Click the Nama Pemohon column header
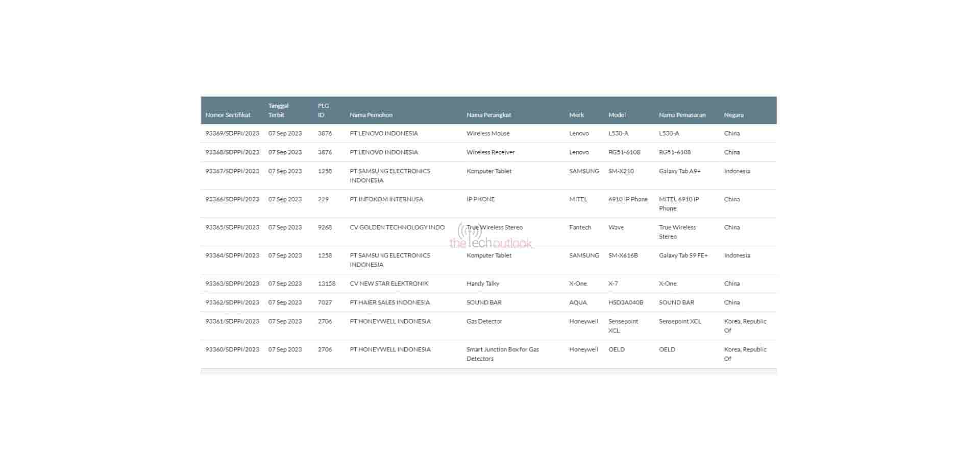The height and width of the screenshot is (470, 980). pos(371,115)
